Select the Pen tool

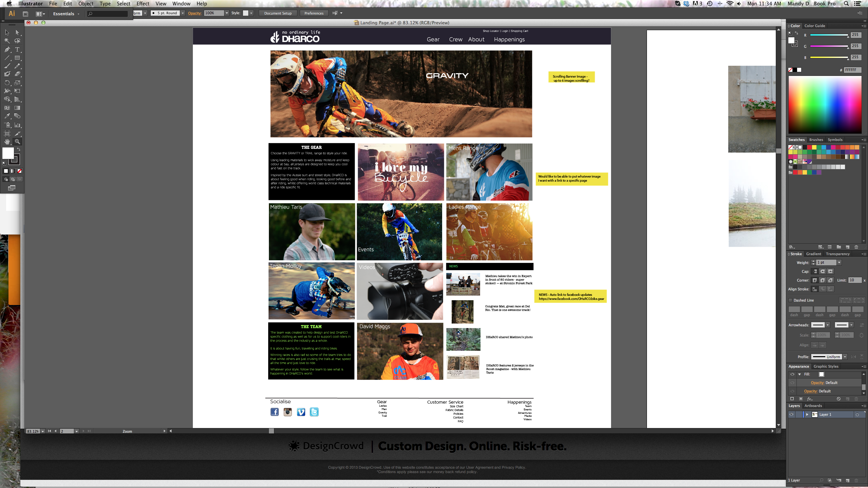coord(7,49)
